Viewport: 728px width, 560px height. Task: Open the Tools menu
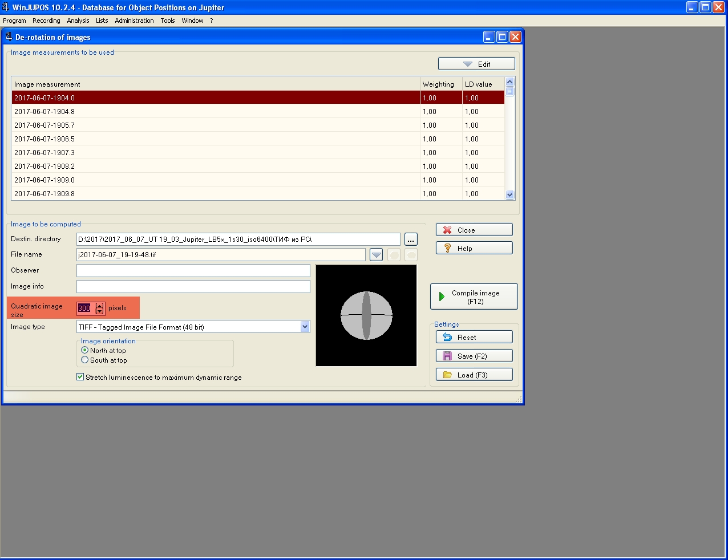click(167, 21)
